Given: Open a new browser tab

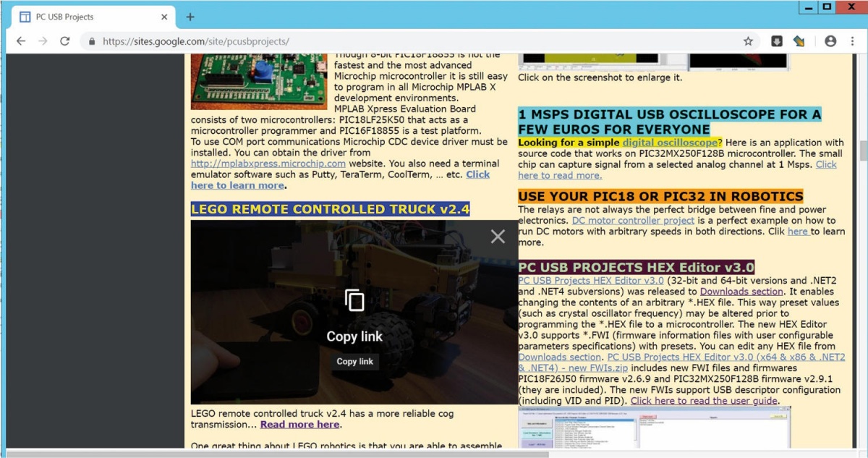Looking at the screenshot, I should tap(190, 17).
